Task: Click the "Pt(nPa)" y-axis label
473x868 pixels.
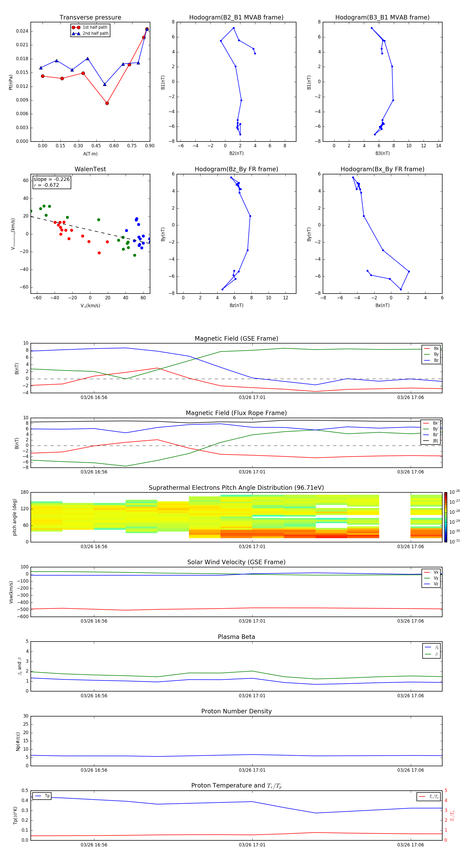Action: 11,82
